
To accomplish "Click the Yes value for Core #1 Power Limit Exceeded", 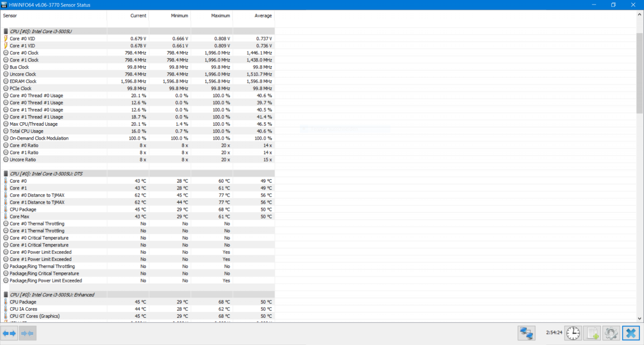I will (226, 259).
